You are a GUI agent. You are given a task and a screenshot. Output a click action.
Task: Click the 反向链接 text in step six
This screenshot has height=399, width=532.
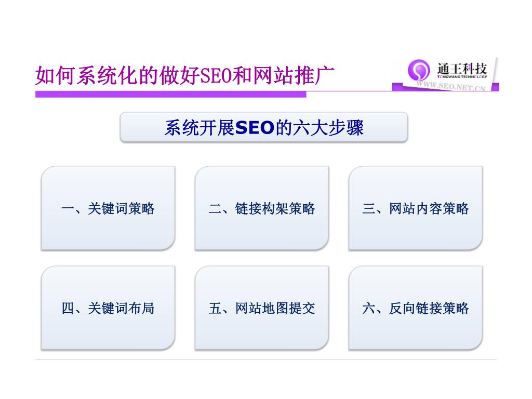pyautogui.click(x=415, y=309)
